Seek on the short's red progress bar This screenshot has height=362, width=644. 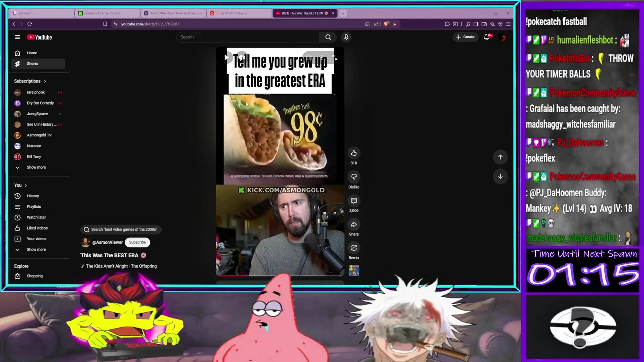tap(280, 276)
